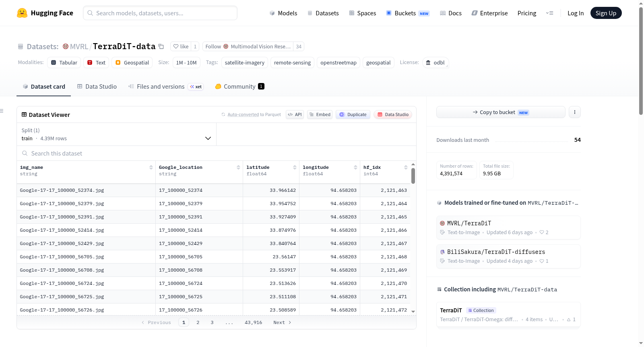Go to page 2 of the table
The image size is (644, 347).
(198, 322)
